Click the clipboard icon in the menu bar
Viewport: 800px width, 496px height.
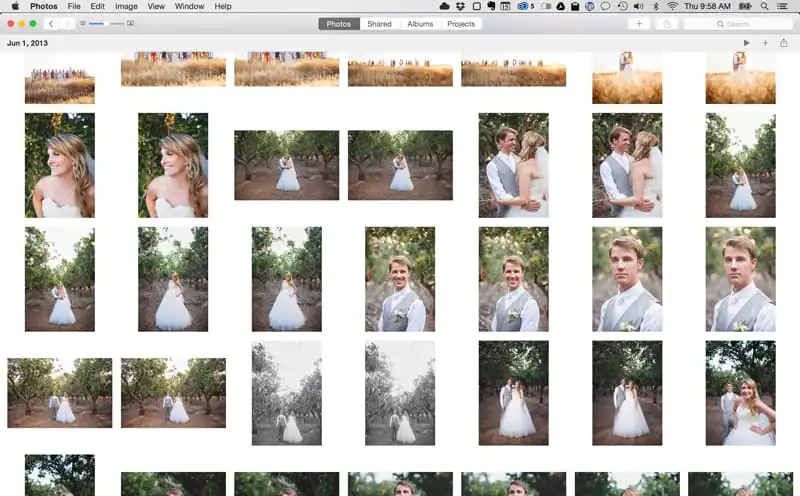(x=574, y=6)
